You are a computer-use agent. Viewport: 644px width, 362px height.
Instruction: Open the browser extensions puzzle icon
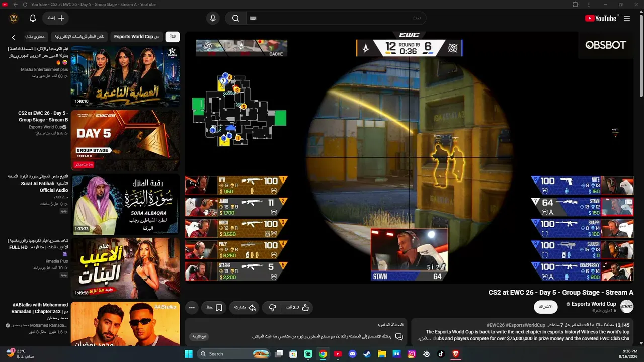576,4
